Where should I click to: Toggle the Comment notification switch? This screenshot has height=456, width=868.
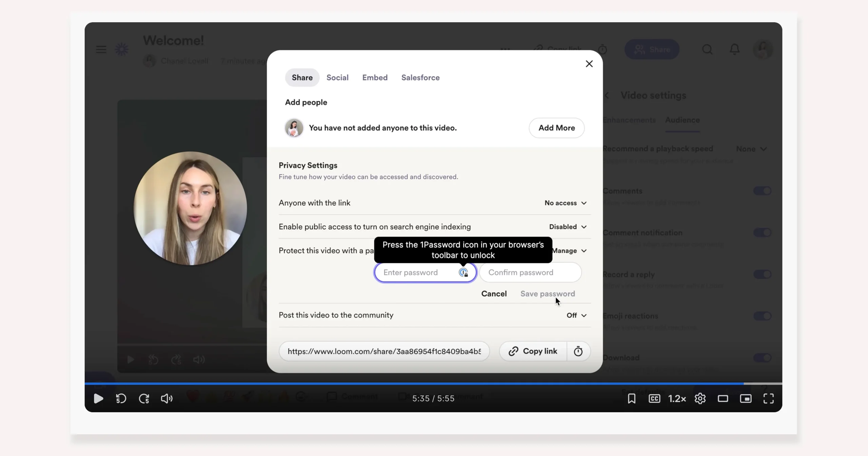point(762,233)
